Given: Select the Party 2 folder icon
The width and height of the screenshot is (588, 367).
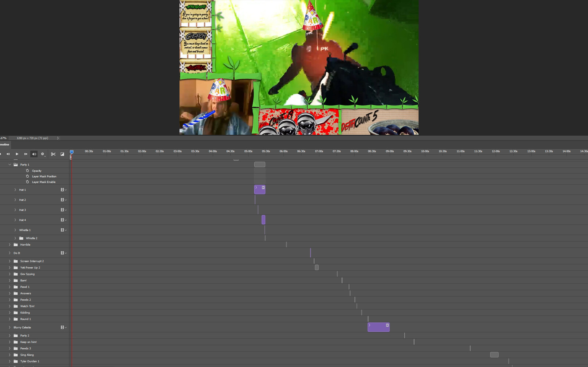Looking at the screenshot, I should (16, 335).
